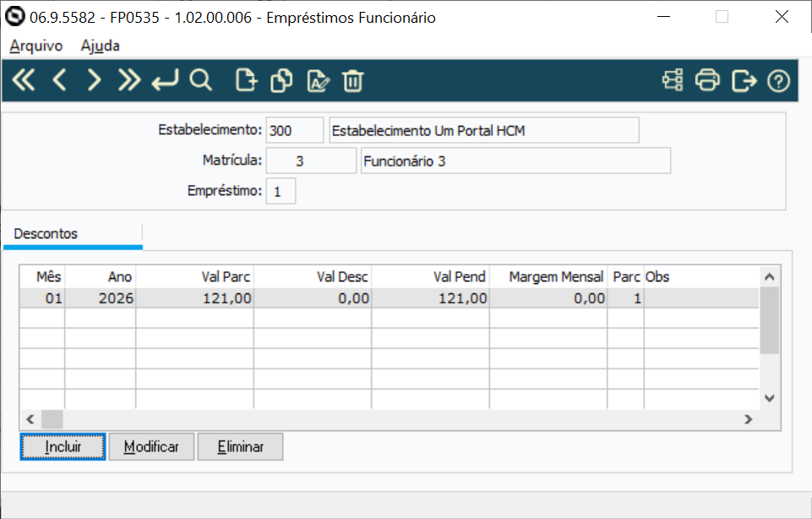Close the Empréstimos Funcionário window
Image resolution: width=812 pixels, height=519 pixels.
(782, 17)
